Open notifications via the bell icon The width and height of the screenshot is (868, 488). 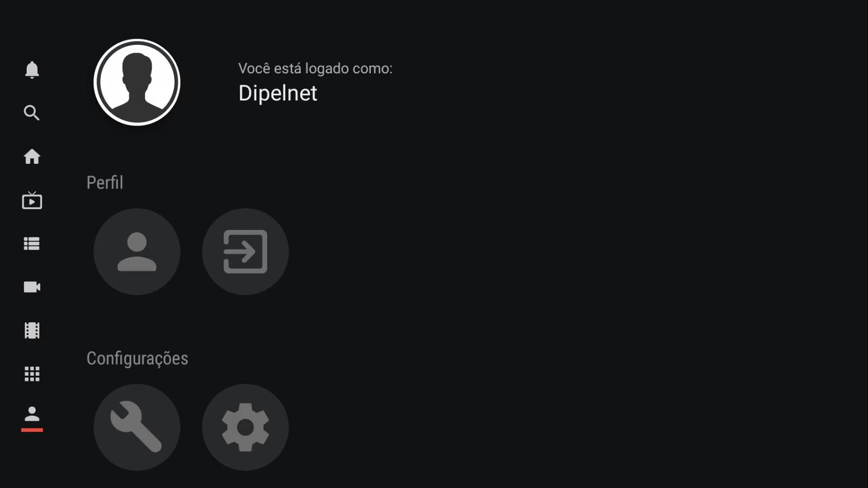click(x=32, y=70)
